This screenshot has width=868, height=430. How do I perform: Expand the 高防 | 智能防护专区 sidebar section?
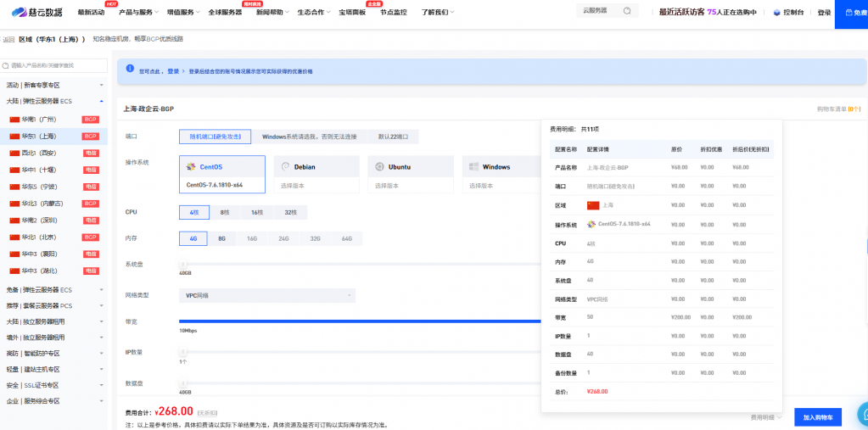tap(53, 353)
